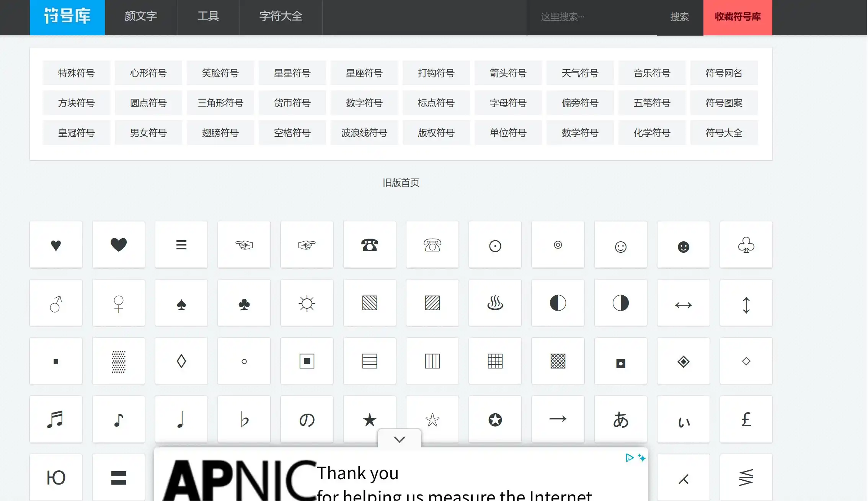Open the APNIC advertisement banner
This screenshot has height=501, width=868.
pos(401,475)
